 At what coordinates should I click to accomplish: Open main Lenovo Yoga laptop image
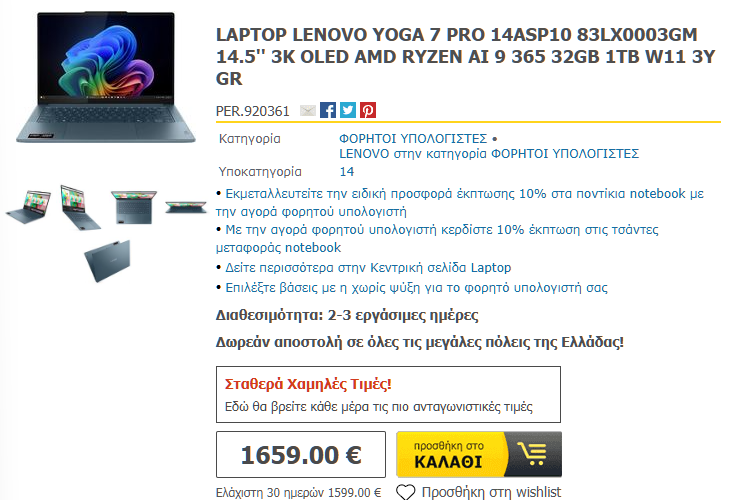pyautogui.click(x=106, y=78)
